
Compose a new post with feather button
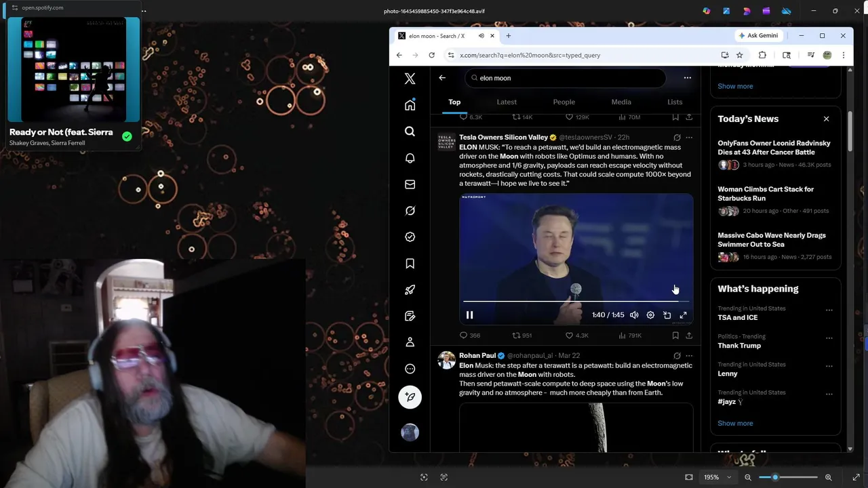tap(410, 397)
